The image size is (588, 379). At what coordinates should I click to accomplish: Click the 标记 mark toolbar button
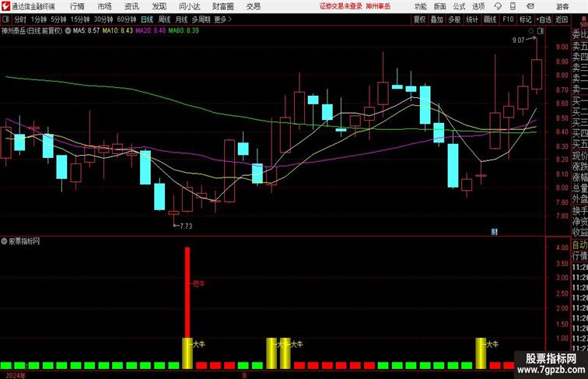[525, 19]
